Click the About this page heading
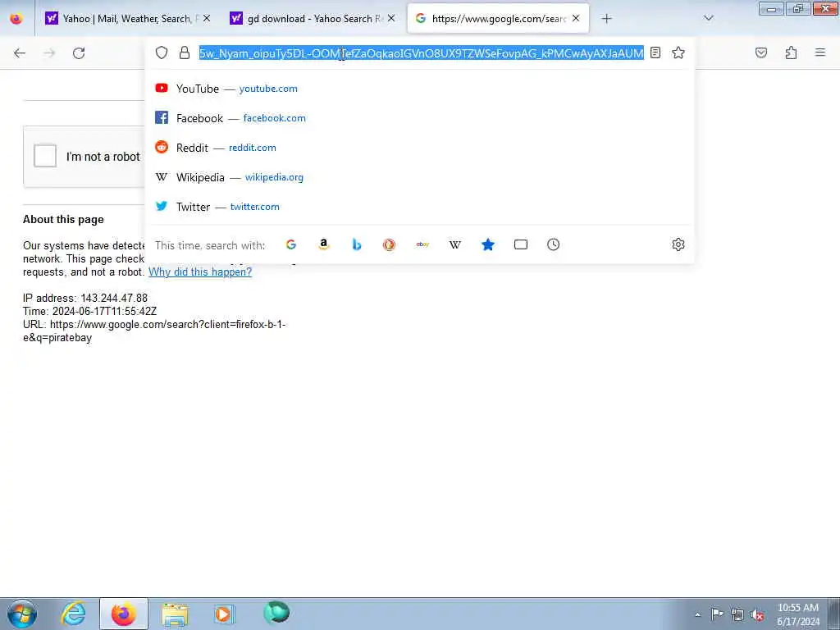Screen dimensions: 840x630 [63, 219]
